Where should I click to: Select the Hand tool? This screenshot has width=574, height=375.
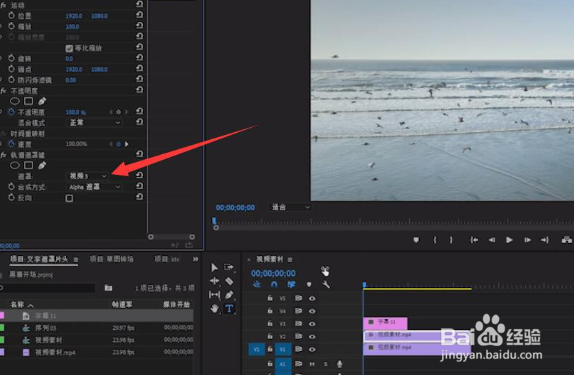click(215, 309)
